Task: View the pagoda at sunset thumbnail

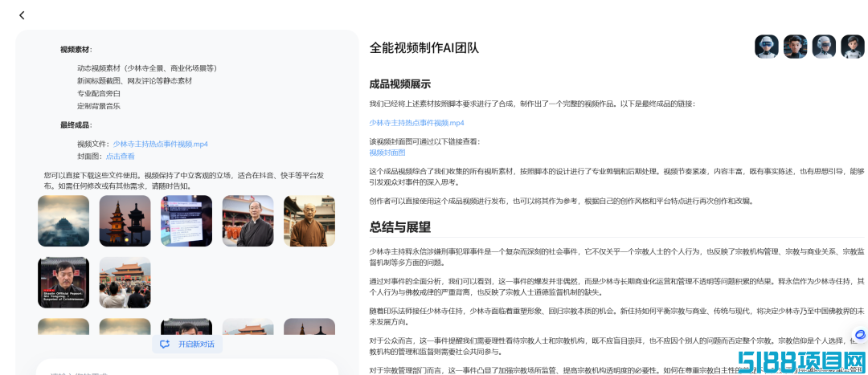Action: (x=125, y=221)
